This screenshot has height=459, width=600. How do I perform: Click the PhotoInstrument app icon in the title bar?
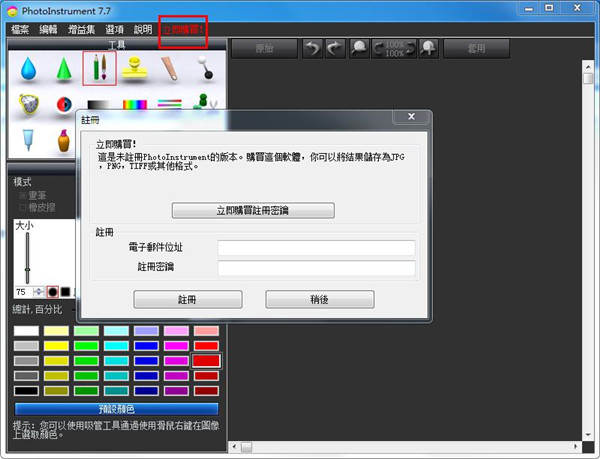point(12,11)
